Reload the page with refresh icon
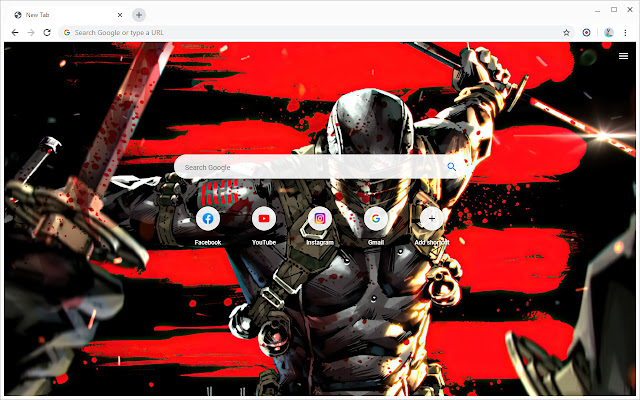This screenshot has height=400, width=640. (47, 33)
